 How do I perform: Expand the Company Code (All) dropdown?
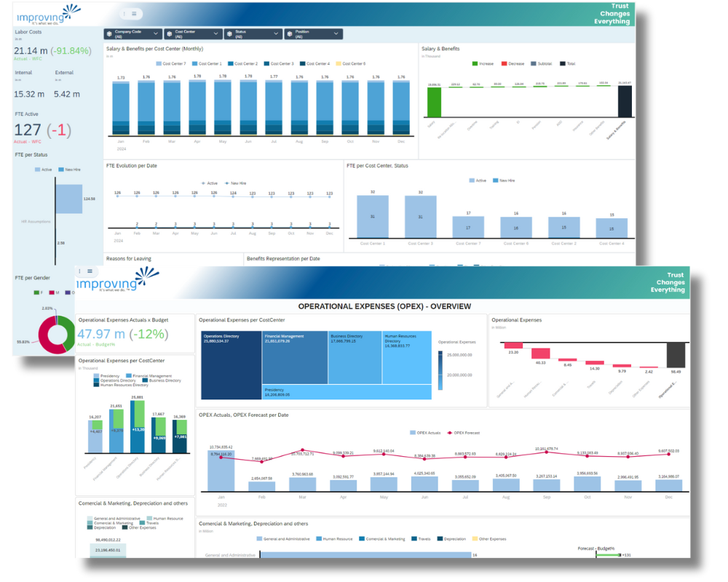pyautogui.click(x=155, y=33)
